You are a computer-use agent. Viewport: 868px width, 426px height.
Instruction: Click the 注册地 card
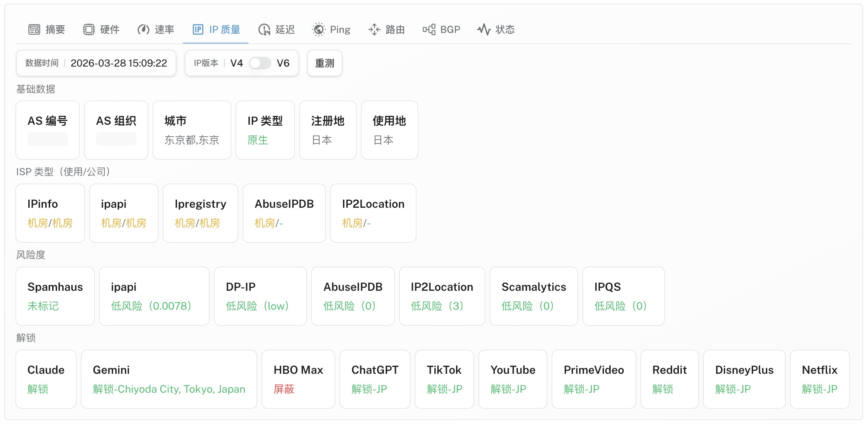328,130
